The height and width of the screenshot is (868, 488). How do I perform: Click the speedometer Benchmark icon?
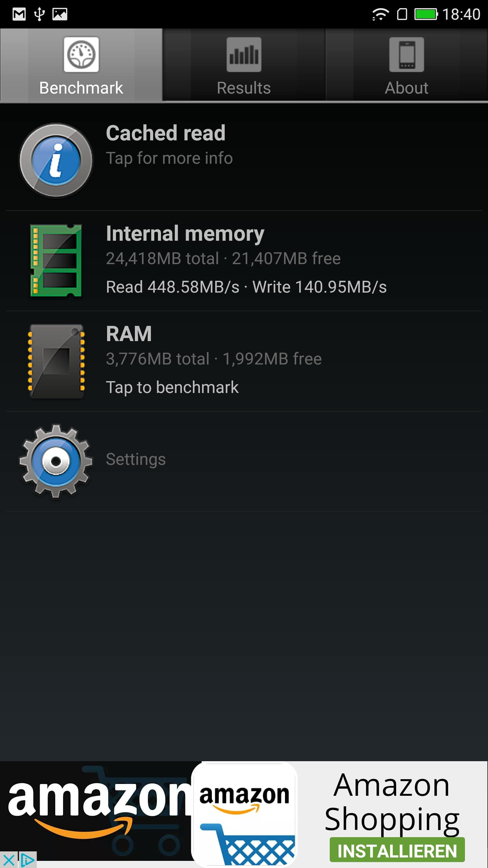(x=81, y=55)
